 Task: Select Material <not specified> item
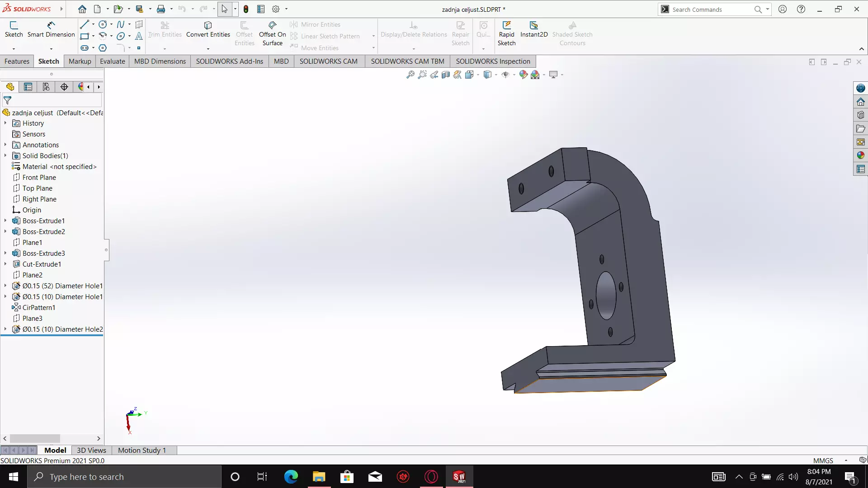(59, 166)
